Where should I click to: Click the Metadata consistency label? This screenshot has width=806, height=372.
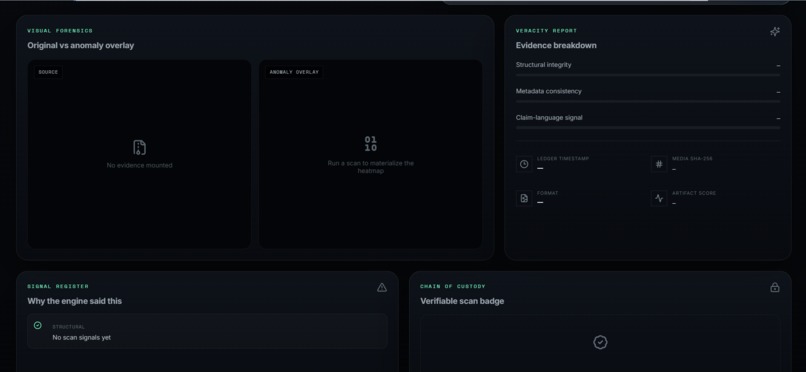[x=548, y=91]
